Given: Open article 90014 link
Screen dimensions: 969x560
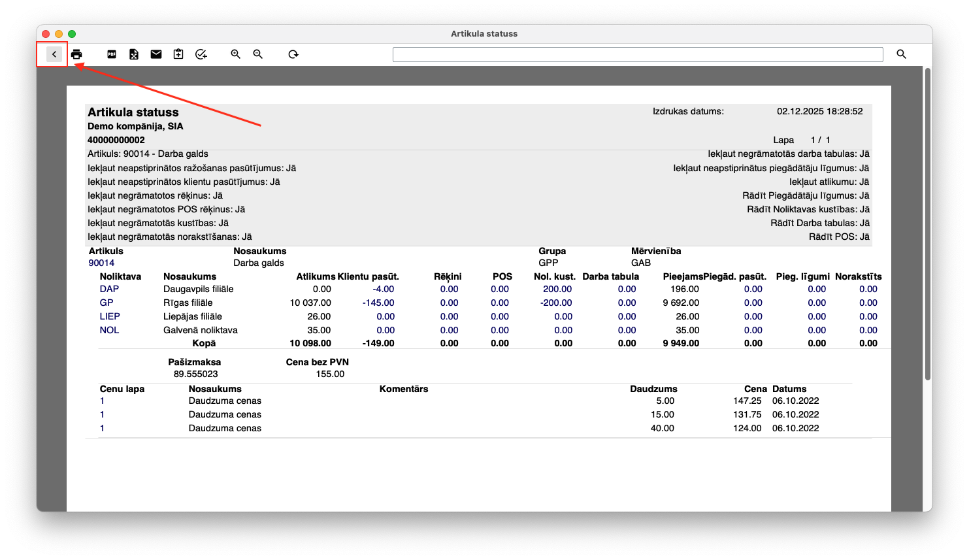Looking at the screenshot, I should point(101,263).
